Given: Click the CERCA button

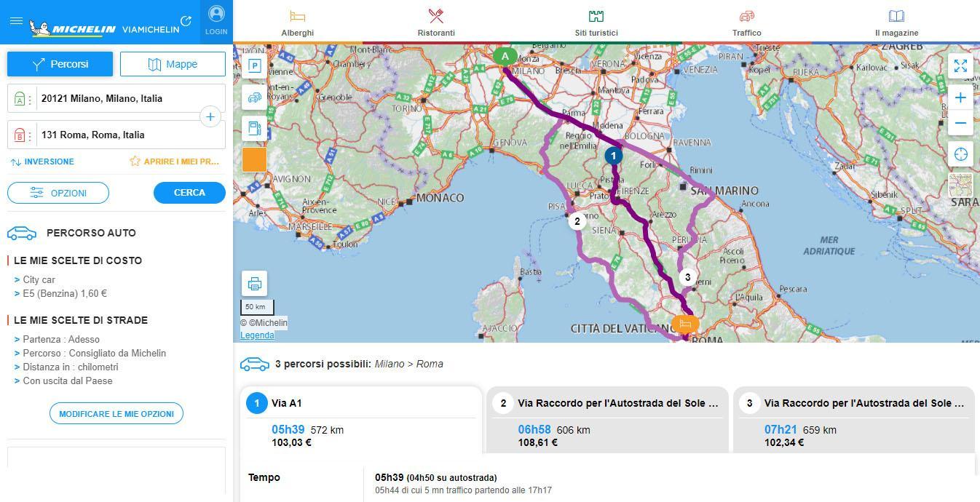Looking at the screenshot, I should (x=189, y=193).
